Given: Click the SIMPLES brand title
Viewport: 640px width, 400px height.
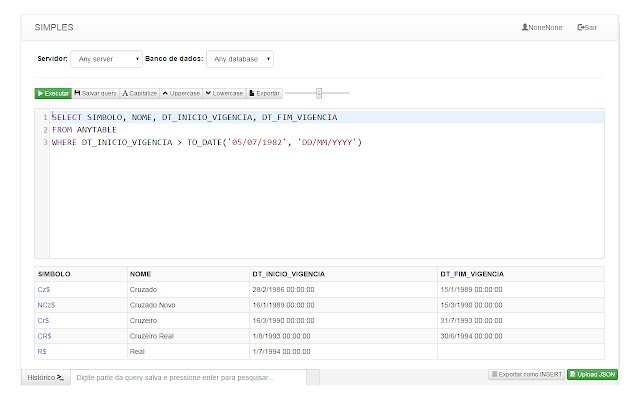Looking at the screenshot, I should coord(54,27).
